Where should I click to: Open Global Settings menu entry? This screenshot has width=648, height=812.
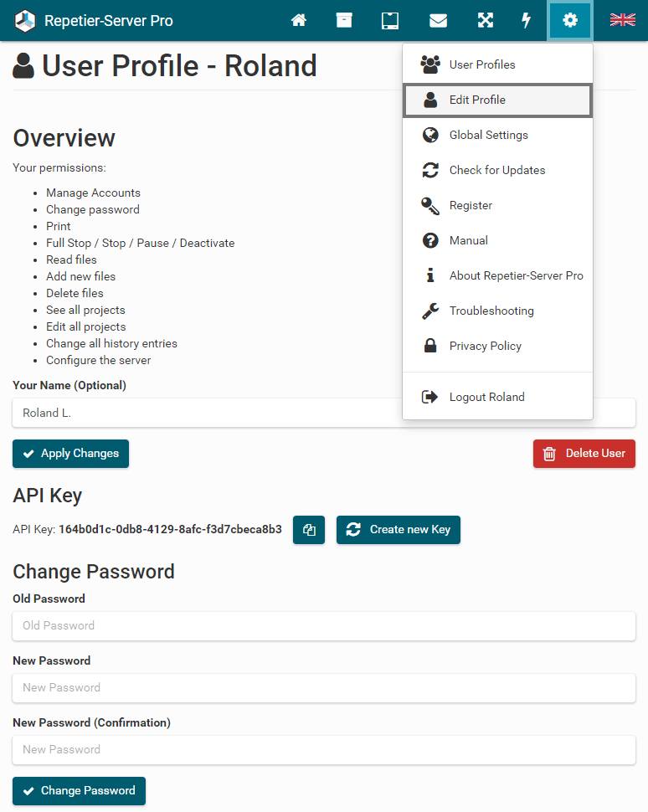point(488,135)
